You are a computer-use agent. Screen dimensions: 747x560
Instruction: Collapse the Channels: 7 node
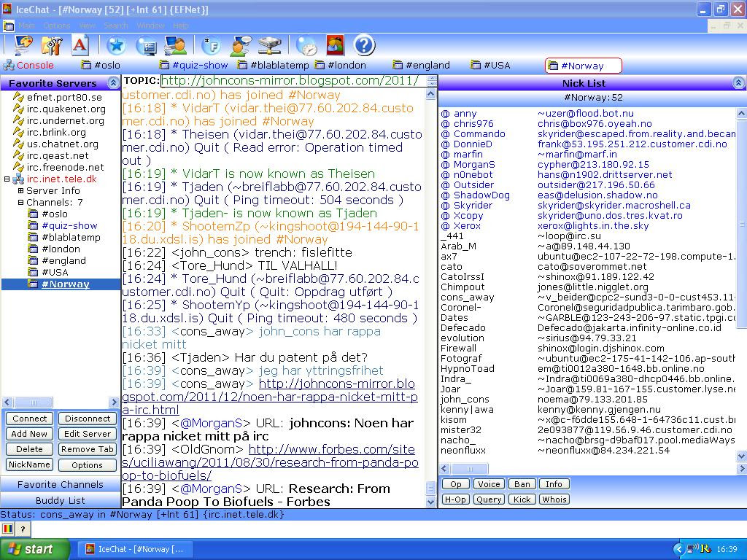[x=20, y=203]
